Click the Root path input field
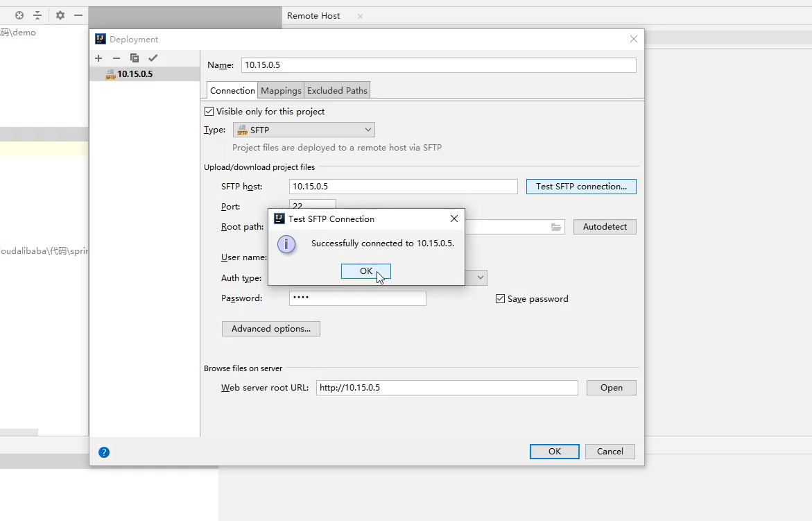 pos(515,227)
